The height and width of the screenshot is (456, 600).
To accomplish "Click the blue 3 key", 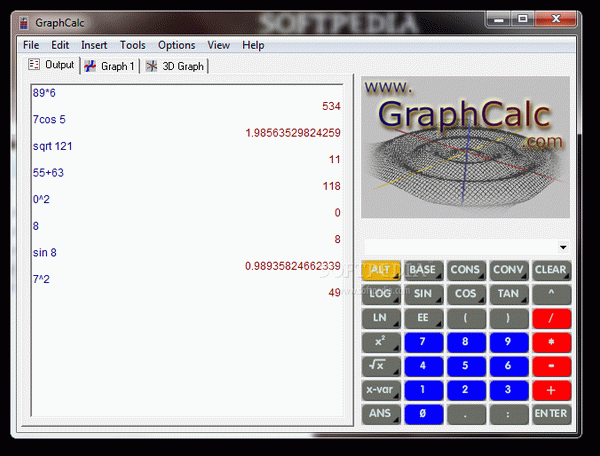I will click(508, 390).
